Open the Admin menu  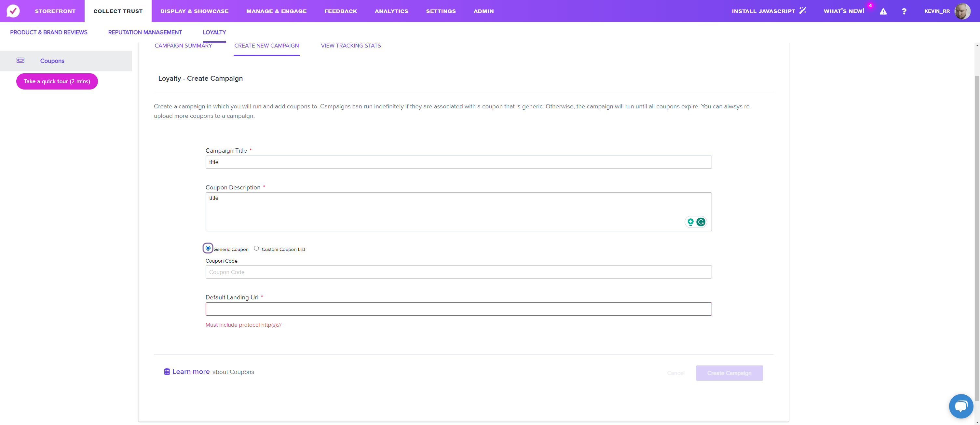483,11
